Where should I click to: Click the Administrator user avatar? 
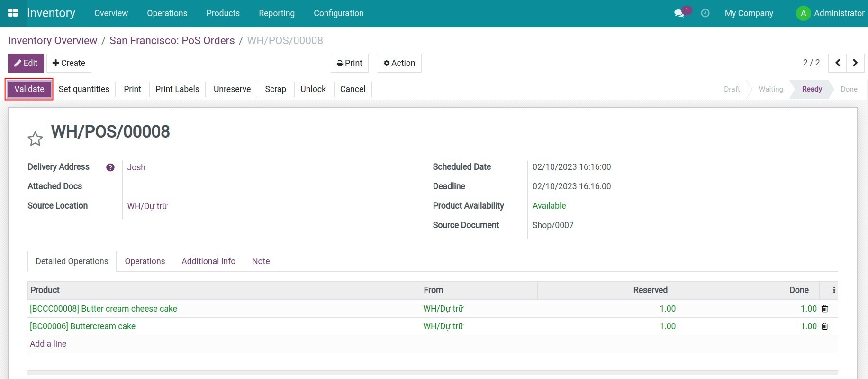point(803,13)
